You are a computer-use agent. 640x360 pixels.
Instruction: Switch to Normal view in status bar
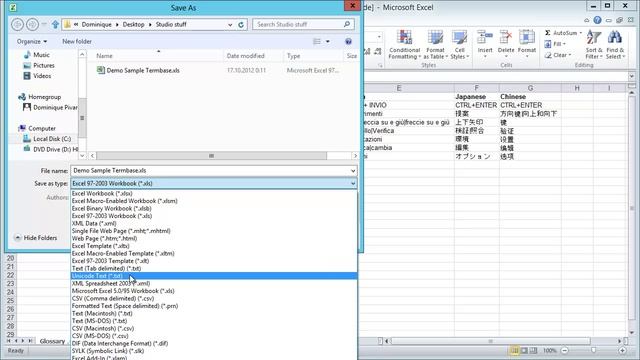click(x=515, y=351)
